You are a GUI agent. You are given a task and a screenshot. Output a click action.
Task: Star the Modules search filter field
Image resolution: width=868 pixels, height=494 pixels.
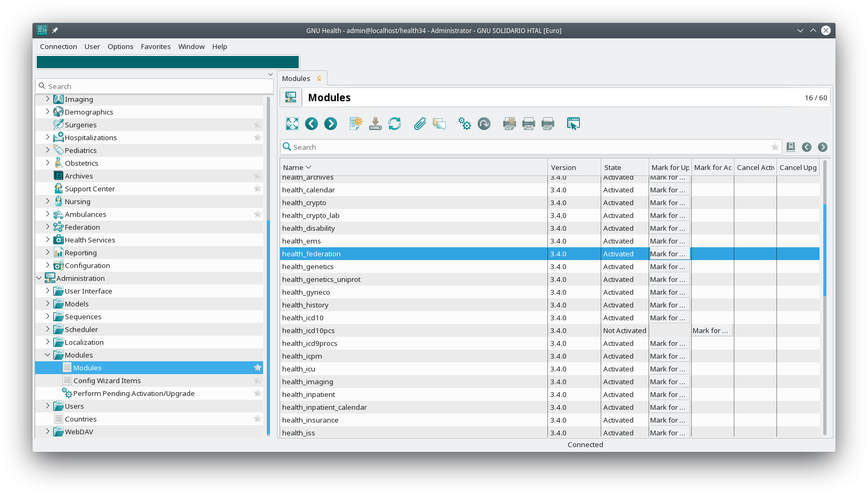pyautogui.click(x=775, y=147)
